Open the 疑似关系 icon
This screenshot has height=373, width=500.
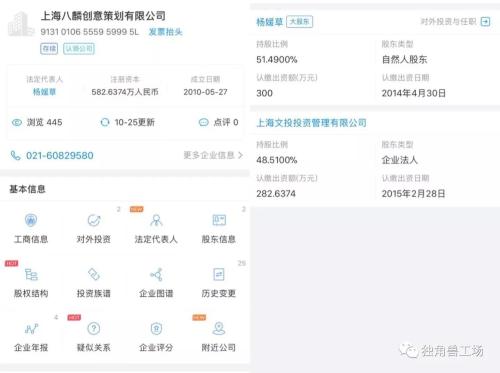click(x=94, y=329)
